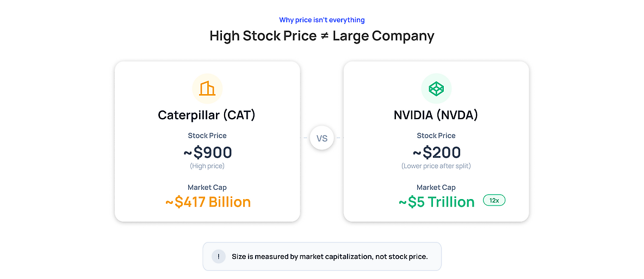Click the ~$900 stock price value

point(207,152)
